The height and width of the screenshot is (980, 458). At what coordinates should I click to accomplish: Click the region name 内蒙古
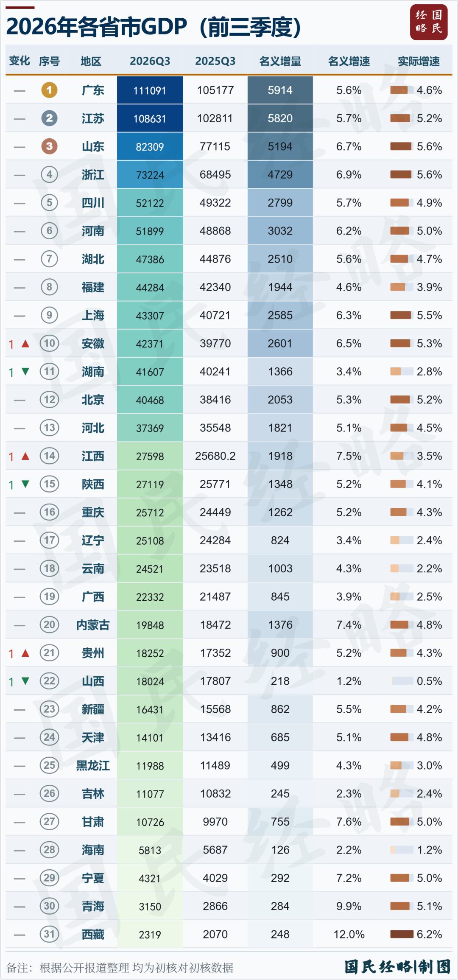pyautogui.click(x=93, y=625)
